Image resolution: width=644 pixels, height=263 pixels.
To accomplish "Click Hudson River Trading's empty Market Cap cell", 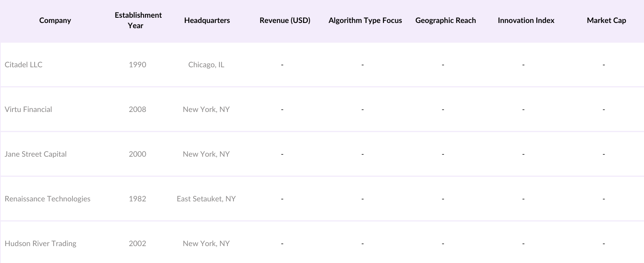I will (x=603, y=244).
